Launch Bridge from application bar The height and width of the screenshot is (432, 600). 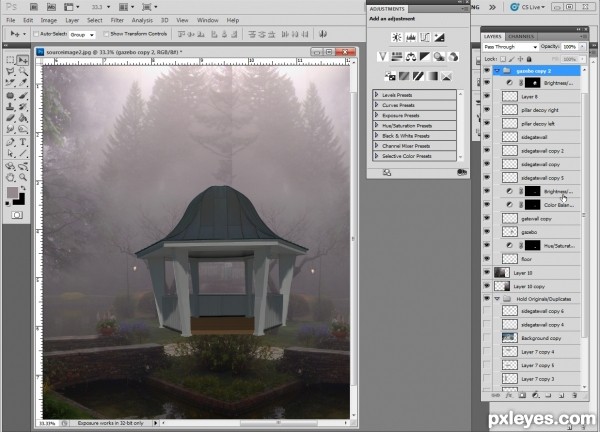click(34, 7)
